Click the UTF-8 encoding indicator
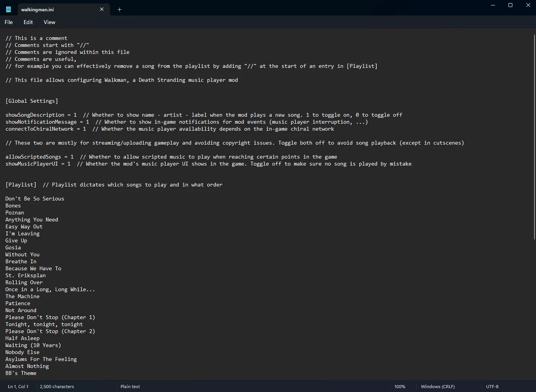Image resolution: width=536 pixels, height=392 pixels. pos(492,387)
